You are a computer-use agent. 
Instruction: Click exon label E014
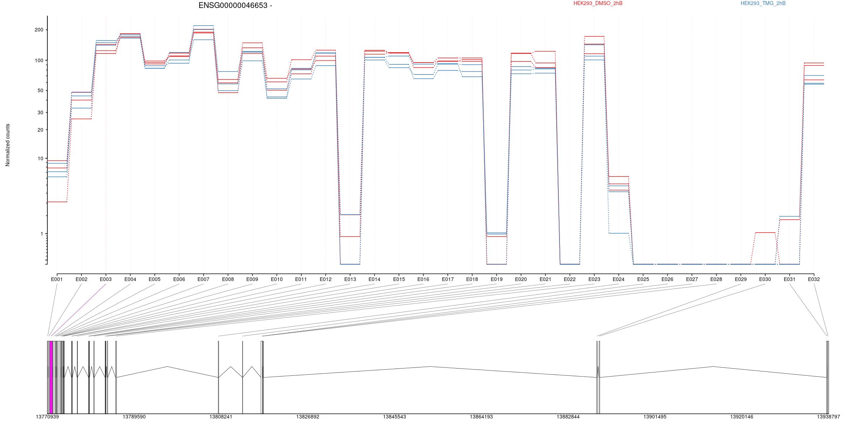point(374,279)
